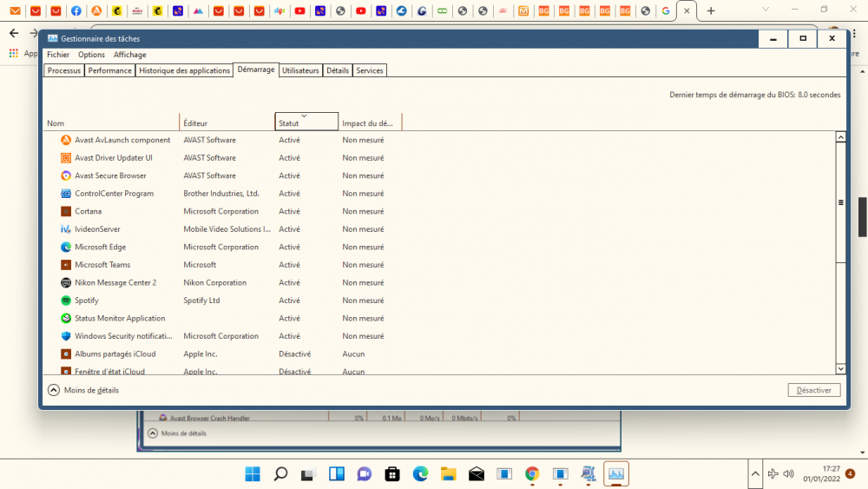Screen dimensions: 868x489
Task: Click the Cortana row icon
Action: 66,211
